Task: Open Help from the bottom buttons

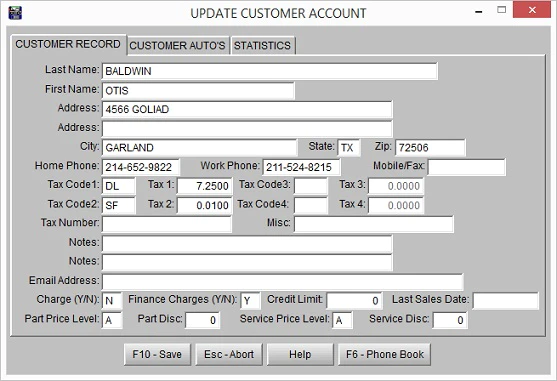Action: click(300, 354)
